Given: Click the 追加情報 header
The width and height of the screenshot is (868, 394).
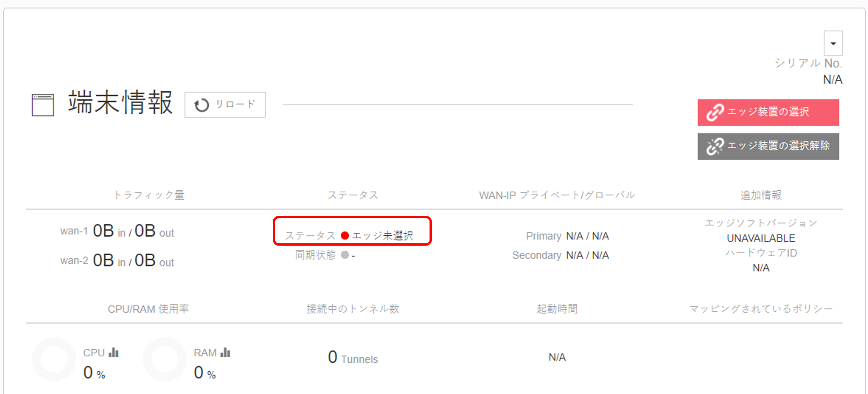Looking at the screenshot, I should (x=761, y=195).
